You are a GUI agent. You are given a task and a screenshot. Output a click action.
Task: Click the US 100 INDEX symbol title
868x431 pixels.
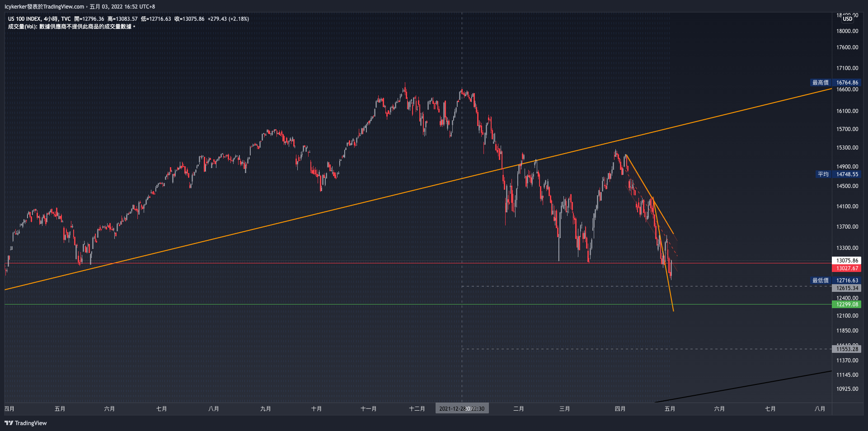[x=24, y=19]
